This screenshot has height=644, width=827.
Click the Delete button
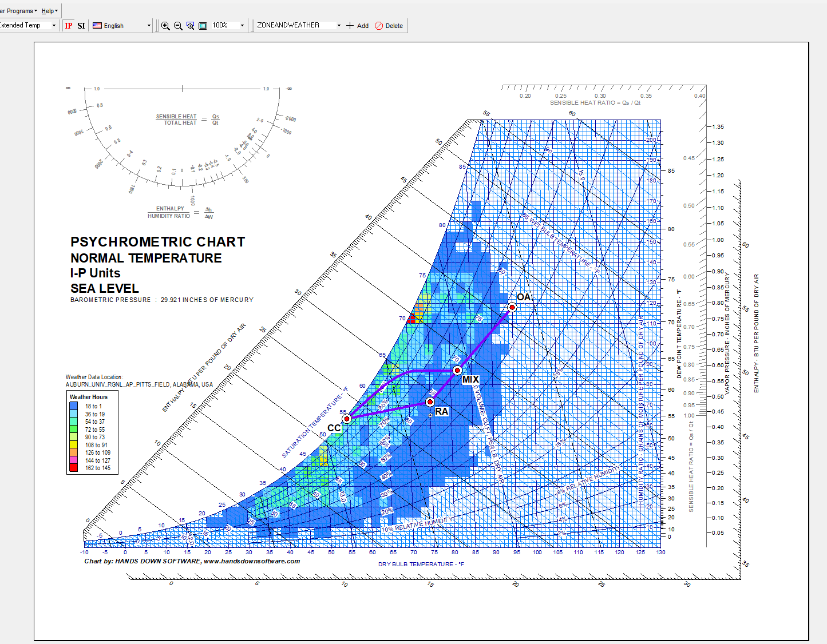tap(389, 26)
